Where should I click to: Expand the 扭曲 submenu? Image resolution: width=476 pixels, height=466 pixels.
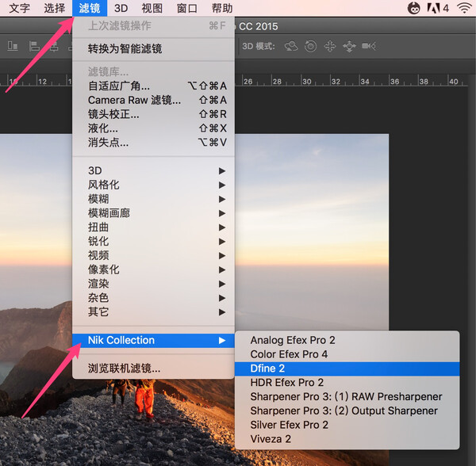tap(153, 227)
